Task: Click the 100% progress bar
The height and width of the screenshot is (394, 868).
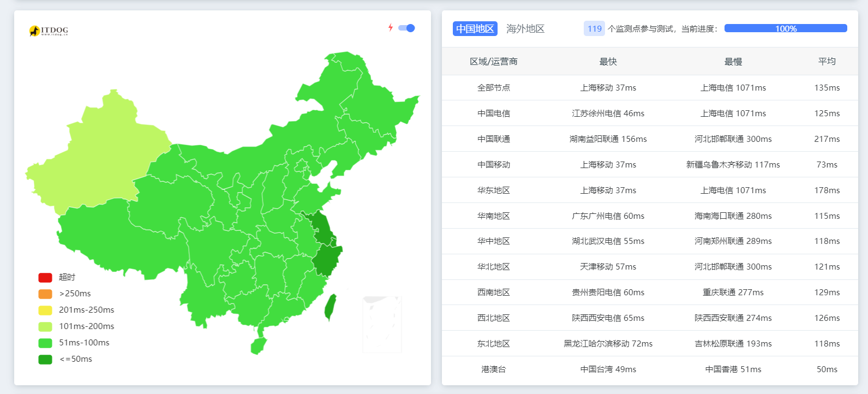Action: pos(785,28)
